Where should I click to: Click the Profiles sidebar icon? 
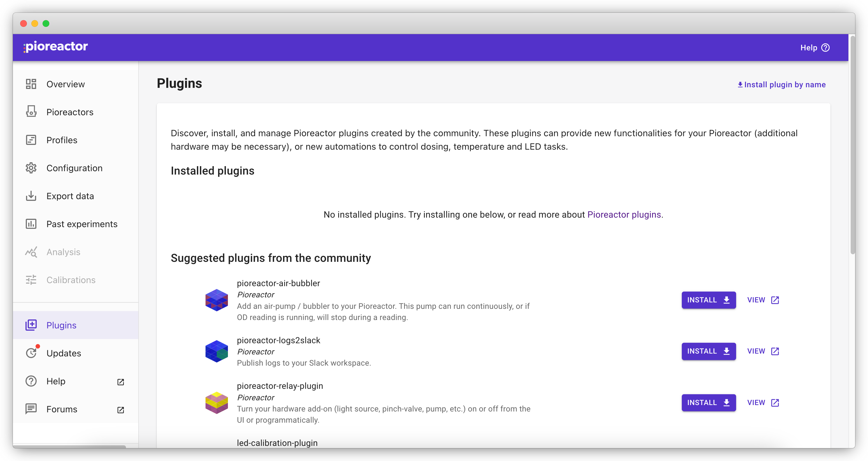pyautogui.click(x=32, y=140)
